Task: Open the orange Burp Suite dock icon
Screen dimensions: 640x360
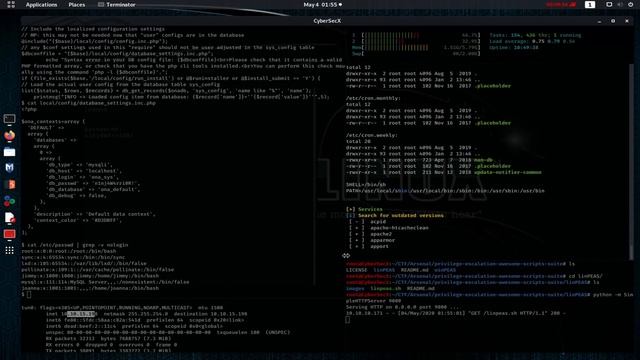Action: 9,184
